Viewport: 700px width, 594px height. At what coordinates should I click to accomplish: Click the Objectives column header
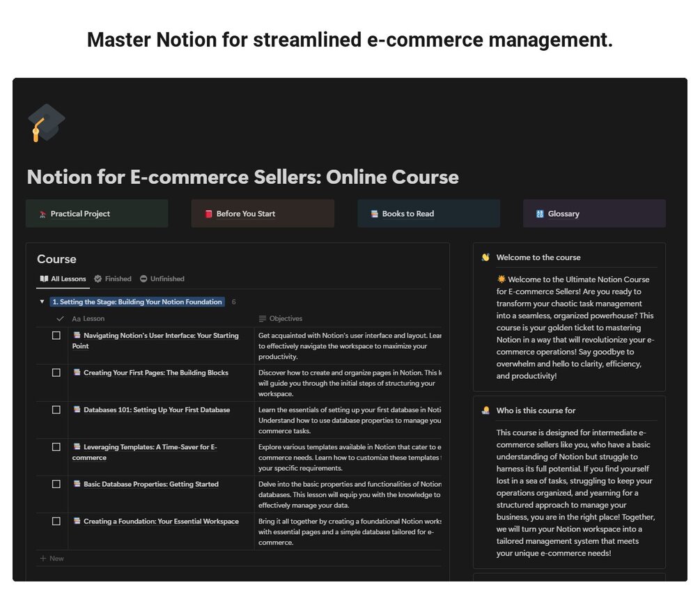point(281,319)
